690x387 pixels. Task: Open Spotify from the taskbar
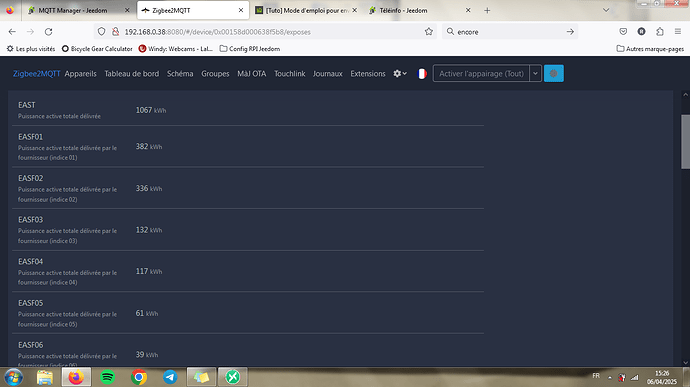coord(107,377)
